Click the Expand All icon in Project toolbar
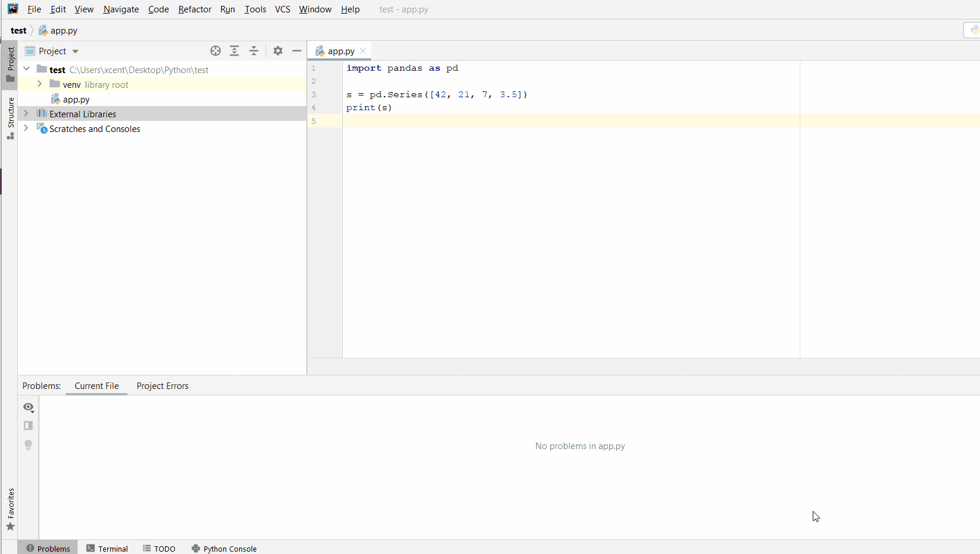980x554 pixels. (234, 51)
